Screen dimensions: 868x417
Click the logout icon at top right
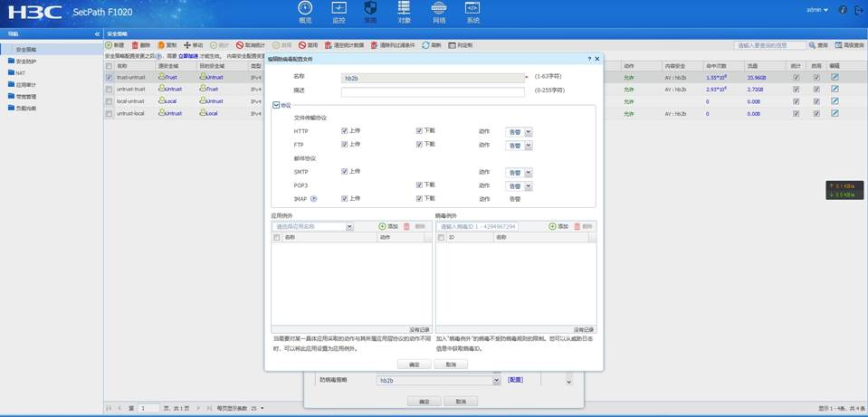[x=859, y=10]
